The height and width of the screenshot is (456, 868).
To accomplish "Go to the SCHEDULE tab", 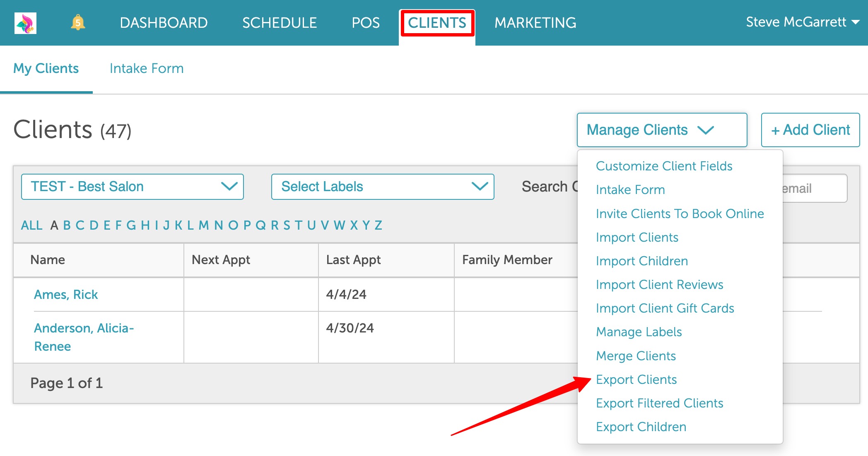I will pyautogui.click(x=280, y=23).
